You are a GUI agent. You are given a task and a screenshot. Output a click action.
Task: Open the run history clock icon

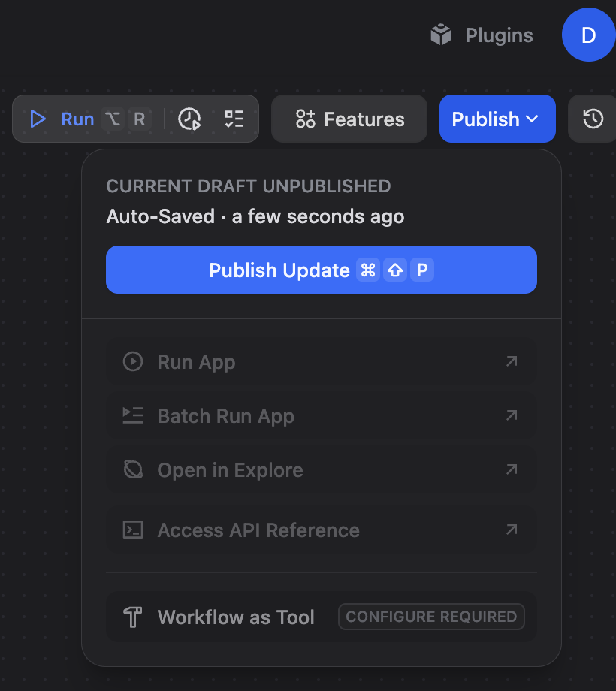coord(190,119)
